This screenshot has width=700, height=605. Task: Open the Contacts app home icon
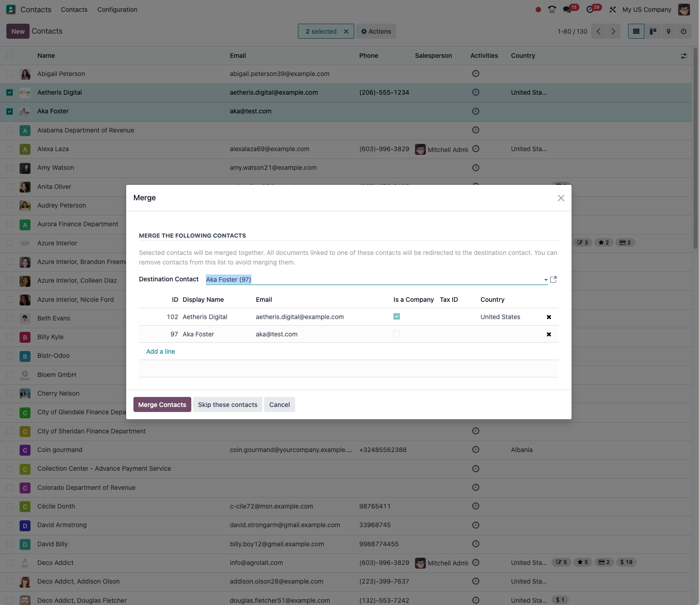(11, 10)
